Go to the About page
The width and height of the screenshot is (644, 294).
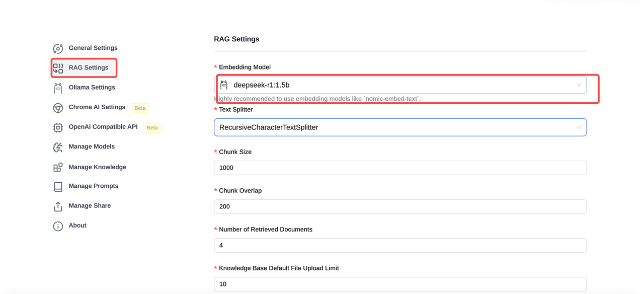[77, 226]
